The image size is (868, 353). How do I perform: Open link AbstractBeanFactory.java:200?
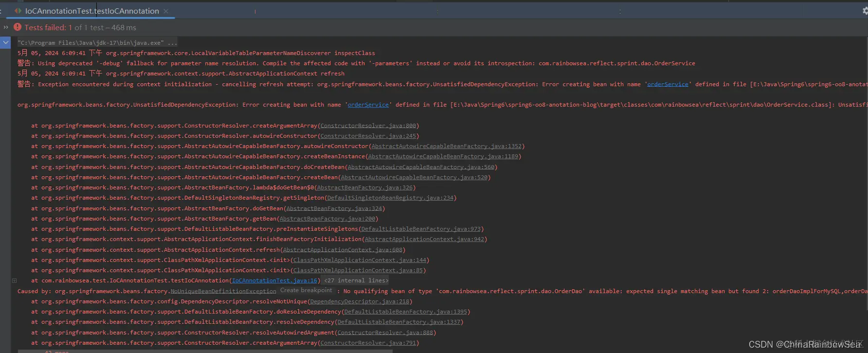(327, 219)
